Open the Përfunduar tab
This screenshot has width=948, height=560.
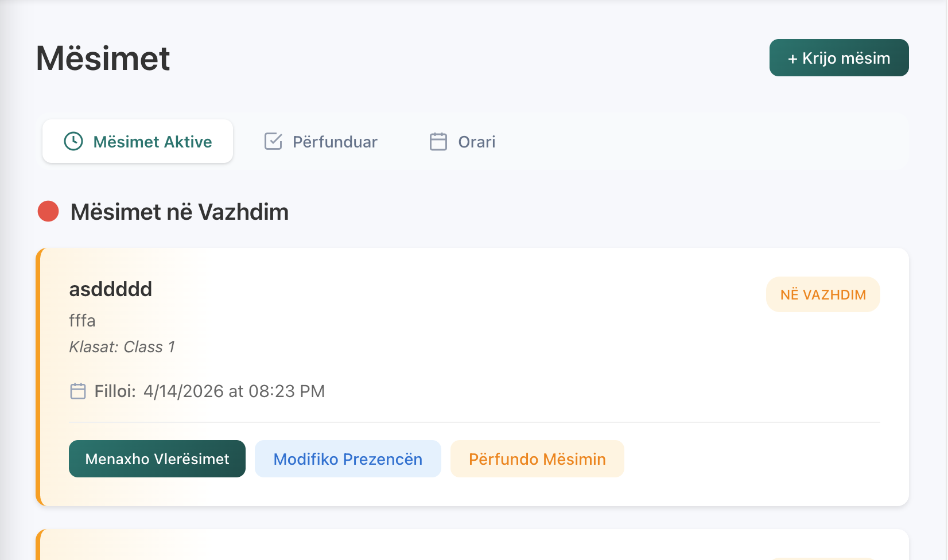321,141
